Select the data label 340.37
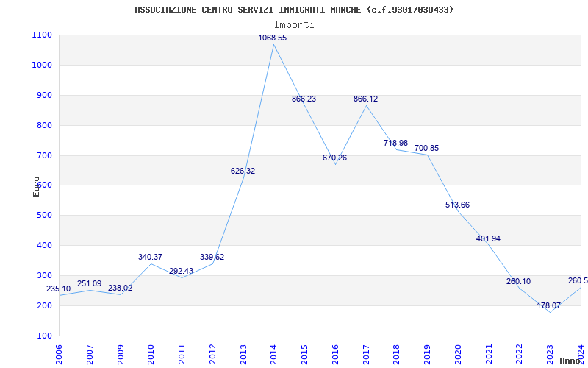 [x=150, y=257]
